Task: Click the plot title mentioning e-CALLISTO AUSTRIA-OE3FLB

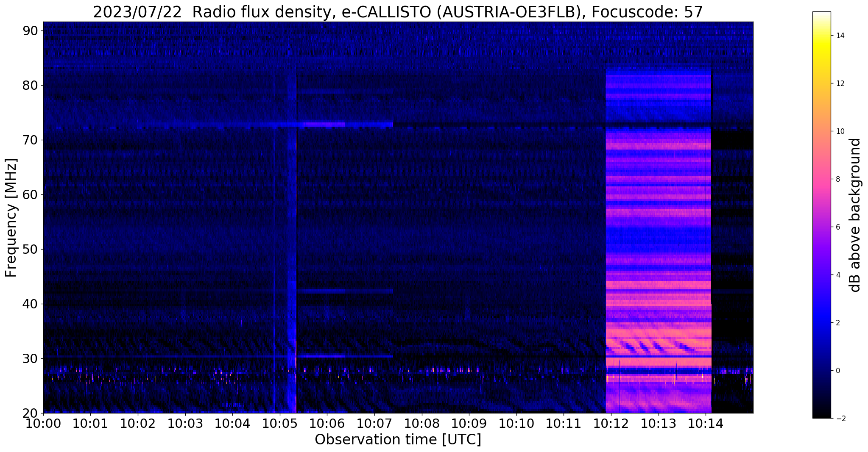Action: (x=398, y=12)
